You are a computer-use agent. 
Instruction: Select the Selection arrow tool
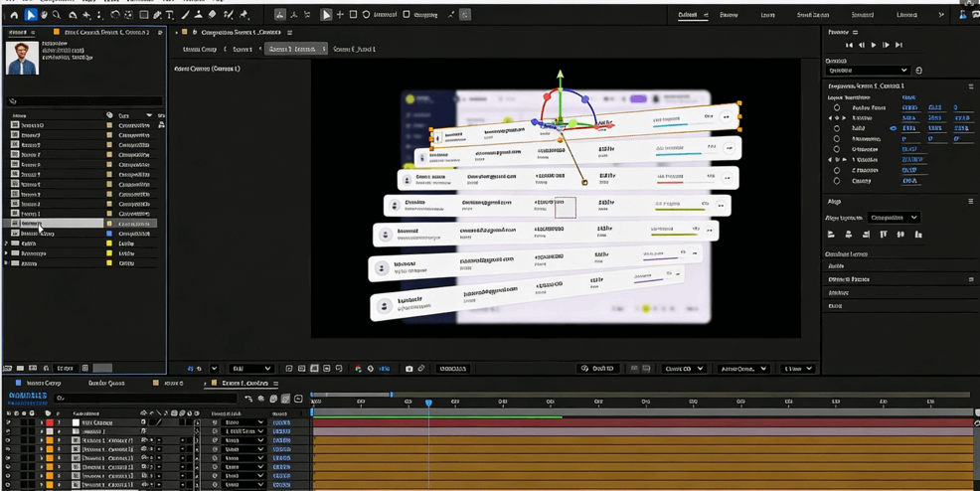click(x=31, y=15)
